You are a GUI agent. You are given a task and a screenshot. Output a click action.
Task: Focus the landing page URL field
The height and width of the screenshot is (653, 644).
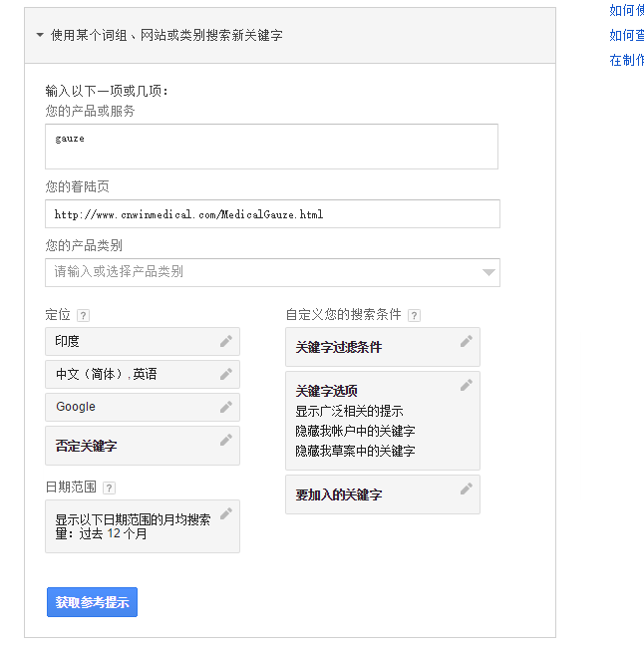point(272,214)
